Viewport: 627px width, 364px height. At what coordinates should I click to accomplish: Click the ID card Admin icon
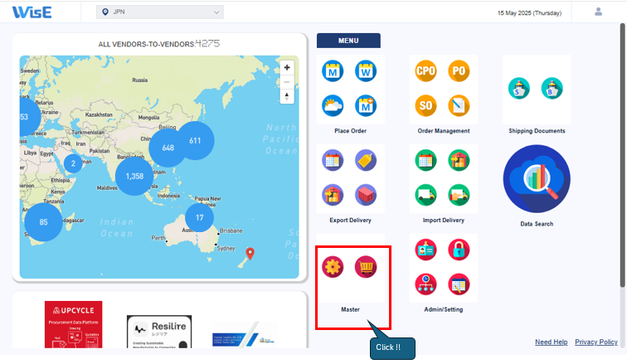pos(425,250)
